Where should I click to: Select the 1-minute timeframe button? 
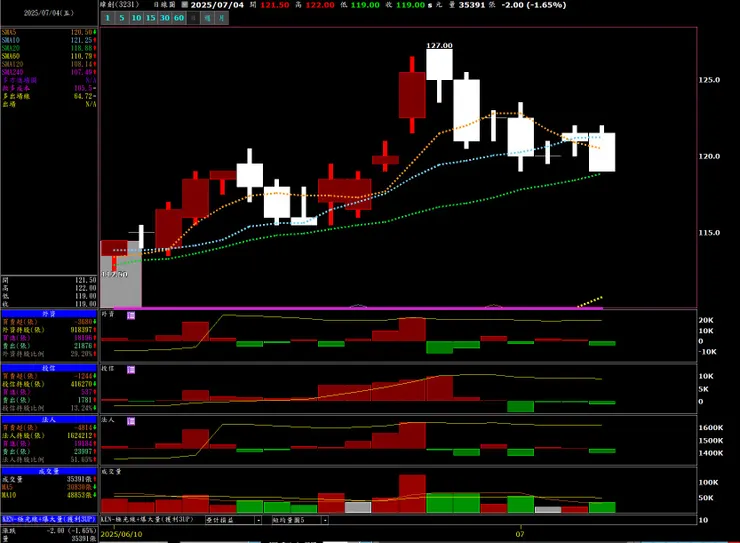pos(108,18)
